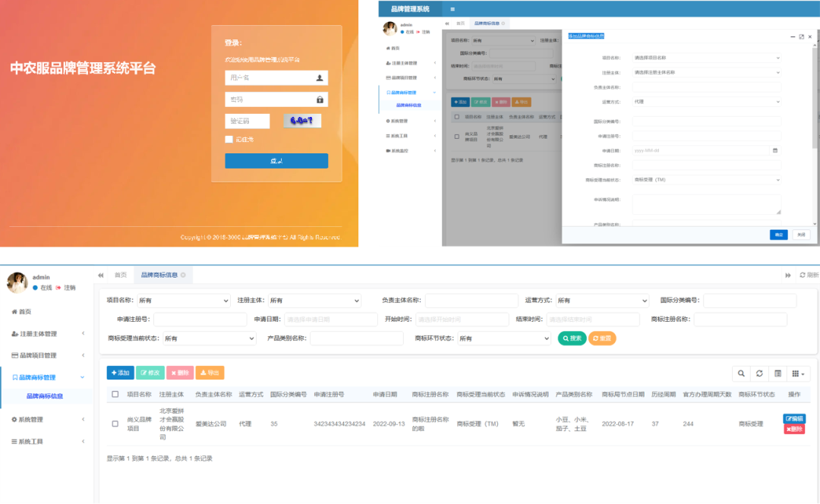The image size is (820, 504).
Task: Open the 商标环节状态 filter dropdown in the bottom screenshot
Action: click(x=504, y=339)
